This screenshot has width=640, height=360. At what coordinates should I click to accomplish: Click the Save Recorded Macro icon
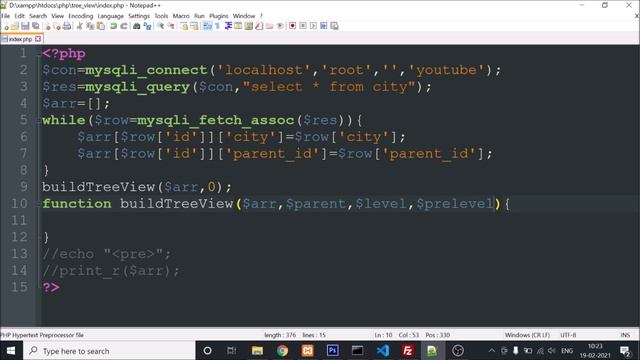(x=334, y=26)
